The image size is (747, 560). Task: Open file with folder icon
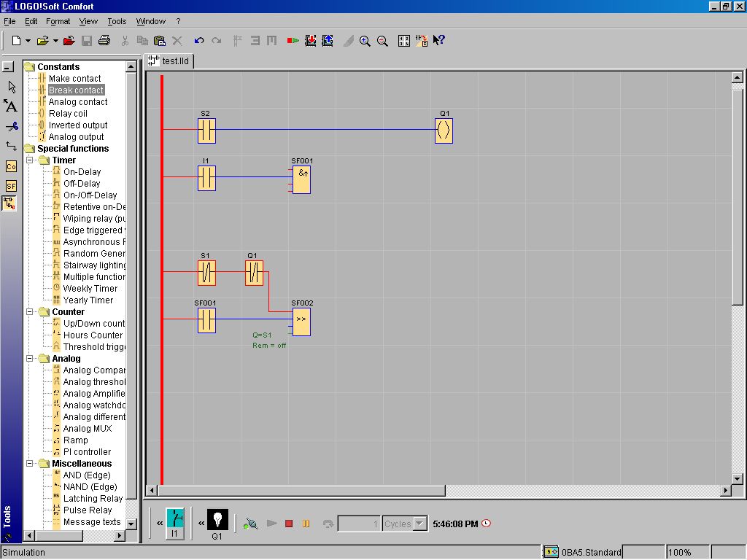click(43, 41)
